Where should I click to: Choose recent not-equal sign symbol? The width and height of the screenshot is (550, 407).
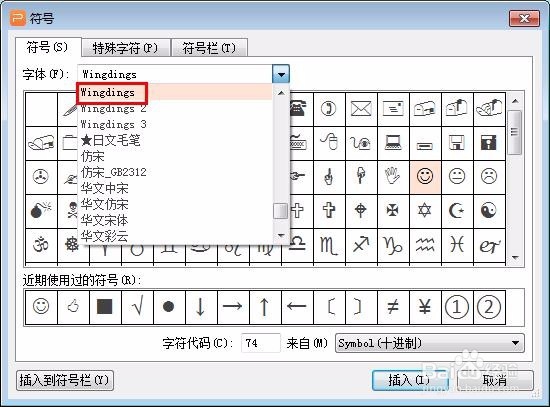(393, 307)
